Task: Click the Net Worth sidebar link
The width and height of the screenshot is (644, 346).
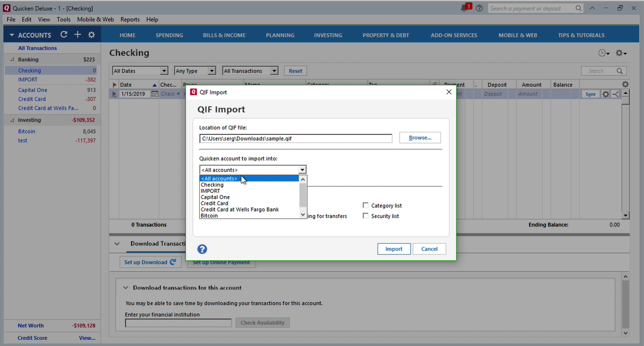Action: [x=31, y=326]
